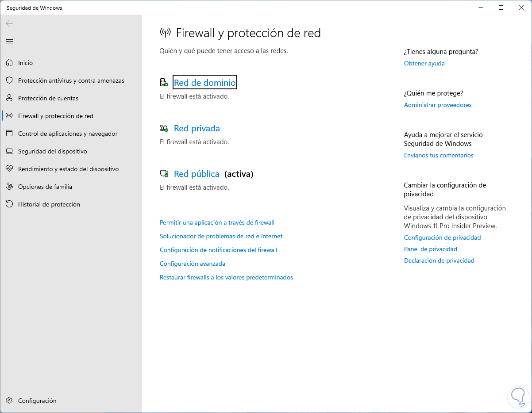The image size is (532, 413).
Task: Click the back arrow icon
Action: tap(9, 23)
